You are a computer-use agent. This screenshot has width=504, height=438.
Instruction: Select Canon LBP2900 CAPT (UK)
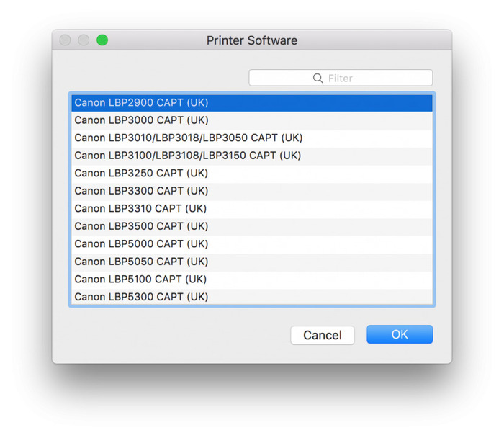pyautogui.click(x=252, y=103)
